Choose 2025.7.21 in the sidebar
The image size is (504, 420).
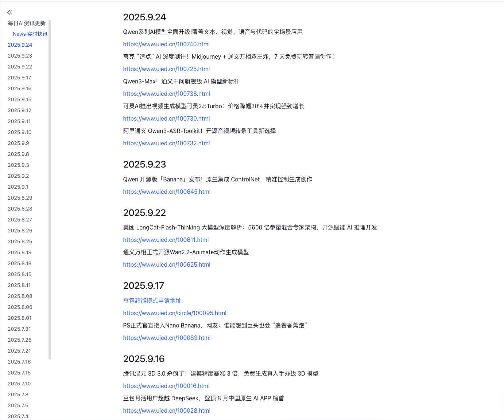(19, 351)
